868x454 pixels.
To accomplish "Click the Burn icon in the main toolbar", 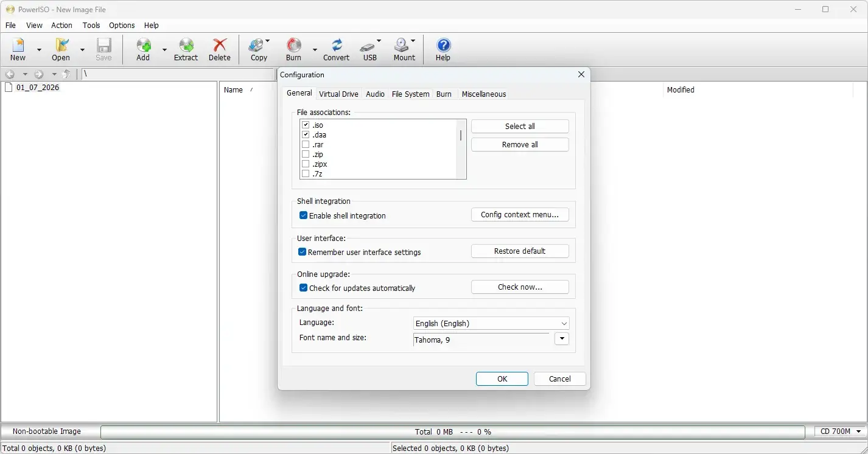I will pos(293,45).
